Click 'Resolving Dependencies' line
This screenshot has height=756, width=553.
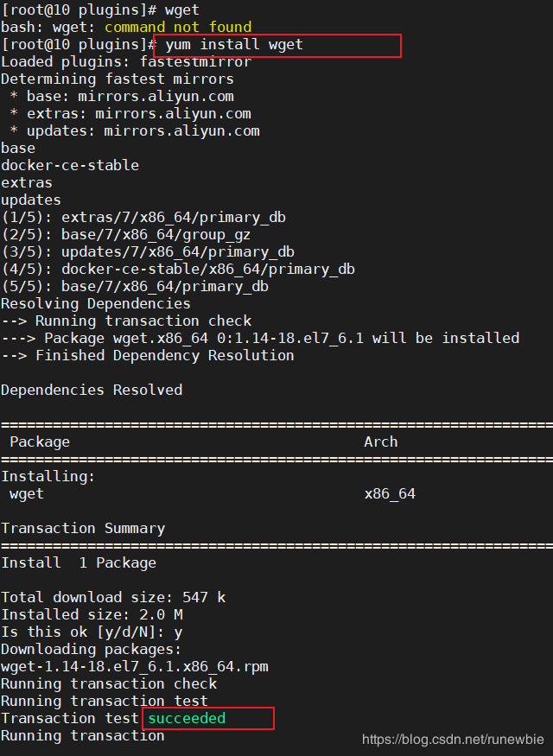tap(96, 304)
